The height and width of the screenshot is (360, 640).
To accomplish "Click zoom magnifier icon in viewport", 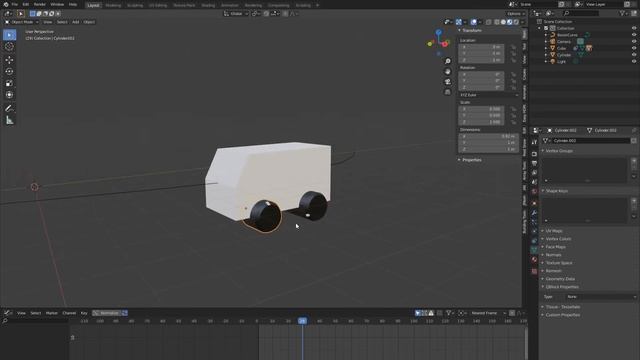I will point(448,61).
